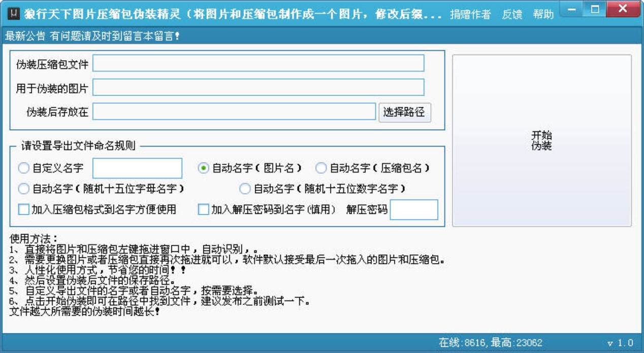The image size is (644, 353).
Task: Maximize the window
Action: (x=595, y=9)
